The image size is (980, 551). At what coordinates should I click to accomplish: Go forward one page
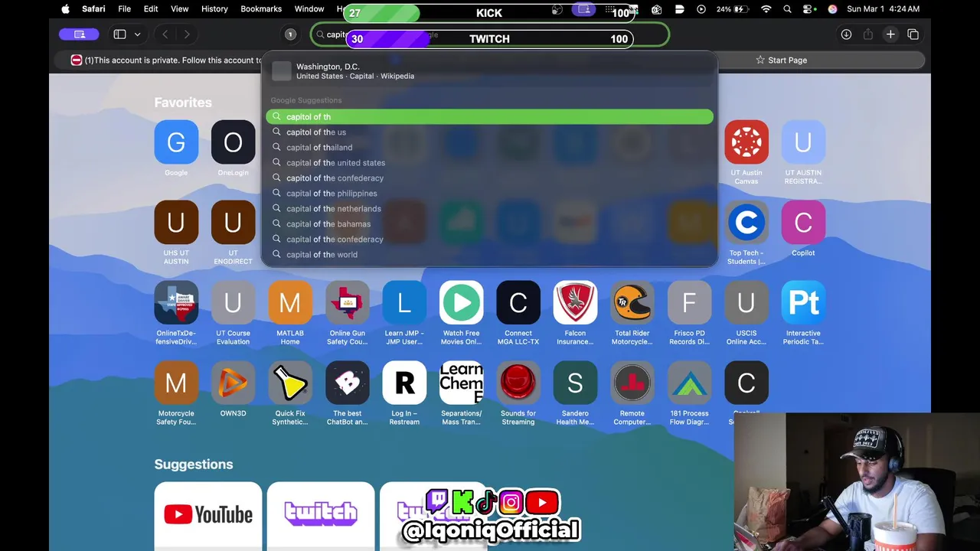tap(186, 34)
